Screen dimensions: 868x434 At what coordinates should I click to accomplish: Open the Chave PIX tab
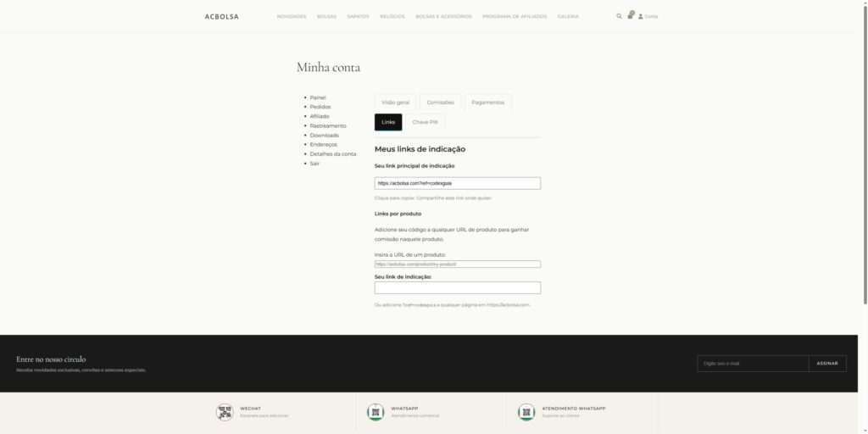click(x=425, y=122)
